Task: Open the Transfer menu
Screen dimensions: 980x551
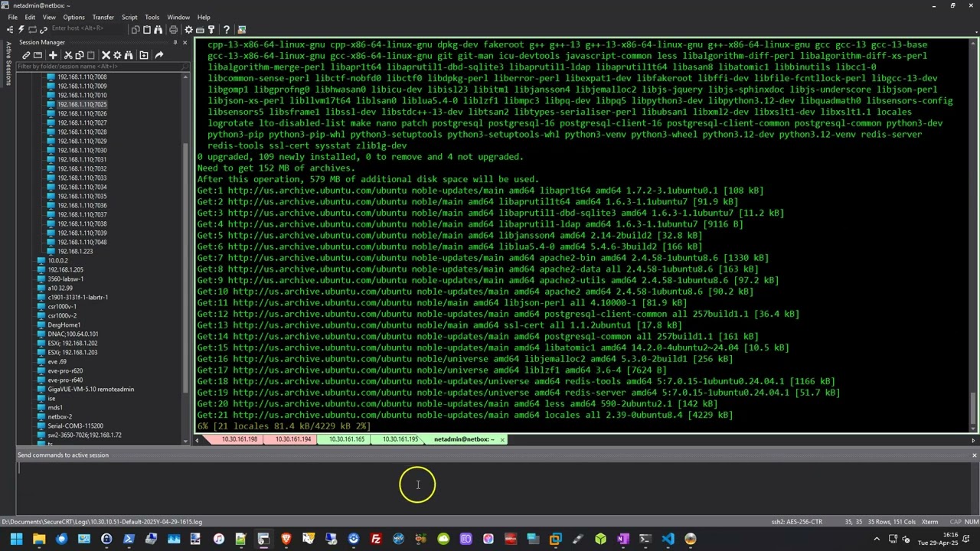Action: 103,17
